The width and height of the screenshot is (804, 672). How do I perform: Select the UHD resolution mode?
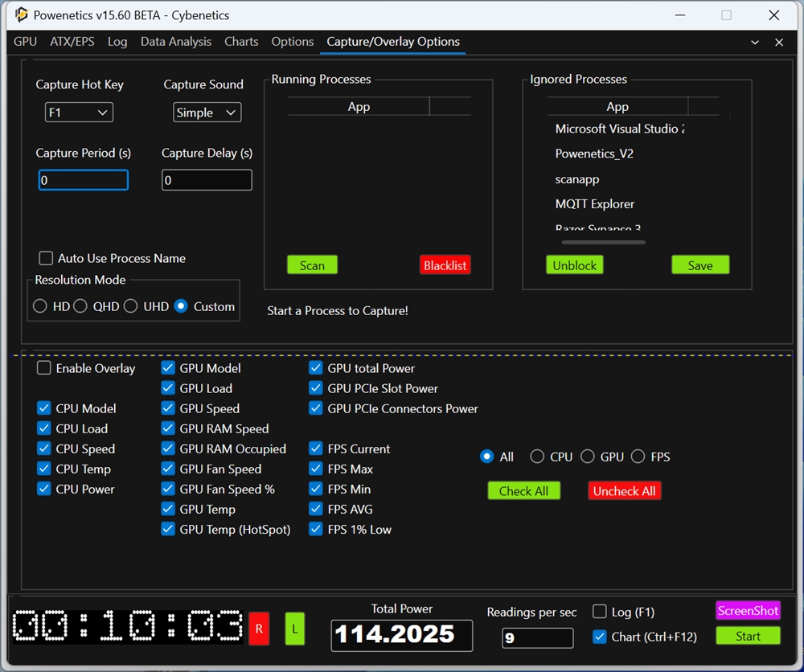click(130, 306)
